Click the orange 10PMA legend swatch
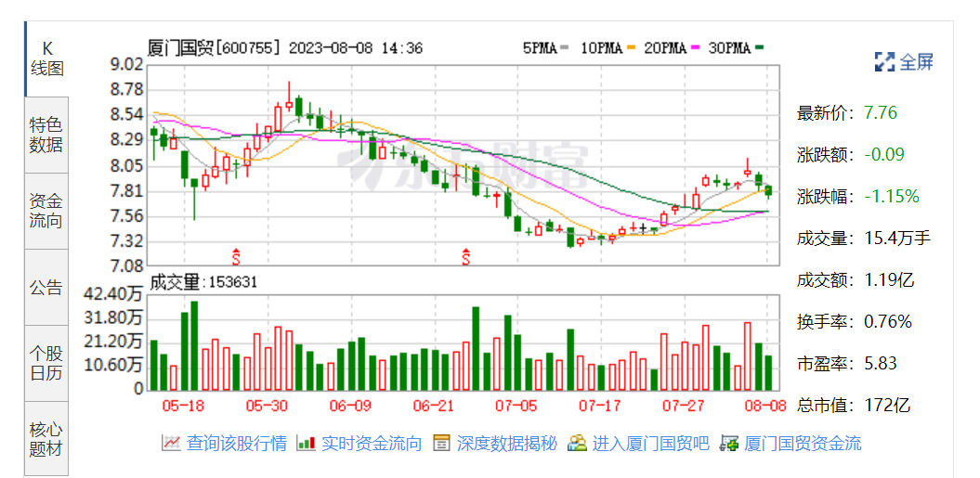Screen dimensions: 980x478 [x=632, y=47]
